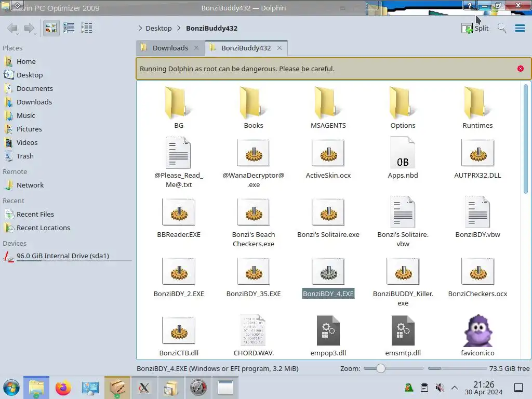The image size is (532, 399).
Task: Select the 96.0 GiB Internal Drive
Action: (x=62, y=256)
